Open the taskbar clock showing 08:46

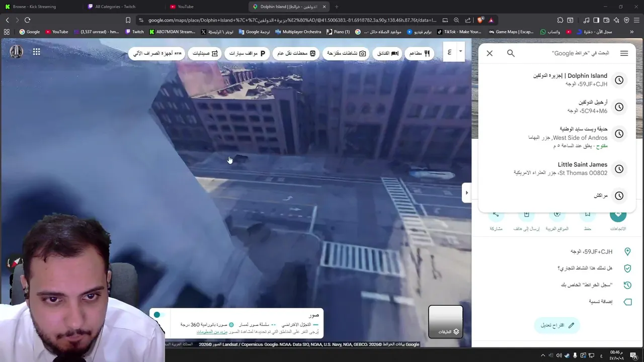[x=616, y=355]
